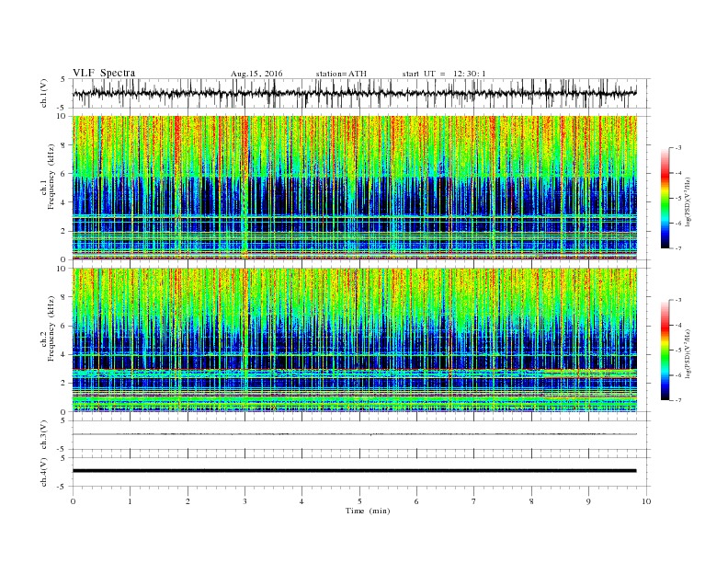Click time axis tick label "5"
Image resolution: width=728 pixels, height=563 pixels.
point(359,501)
